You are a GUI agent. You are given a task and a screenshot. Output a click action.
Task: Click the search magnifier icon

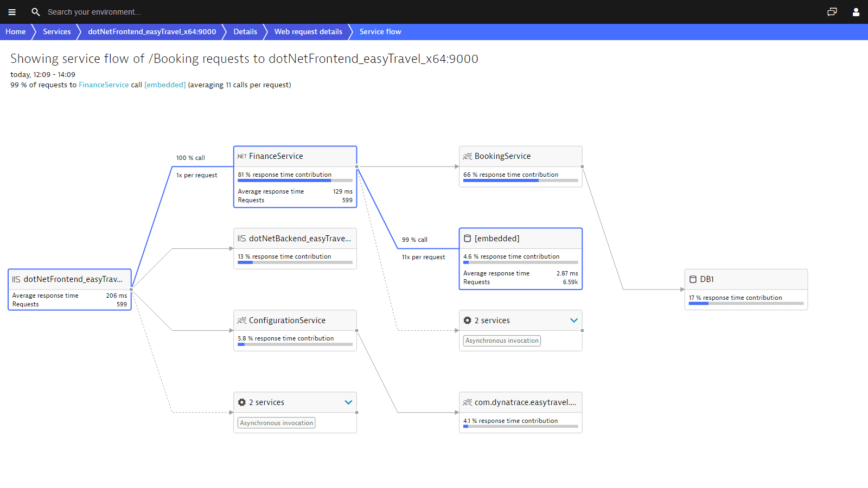point(36,12)
